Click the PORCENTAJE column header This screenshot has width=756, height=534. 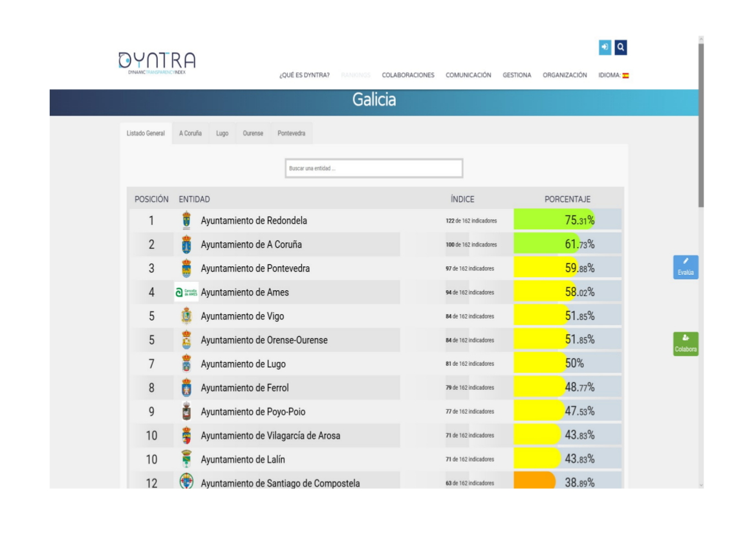(567, 199)
